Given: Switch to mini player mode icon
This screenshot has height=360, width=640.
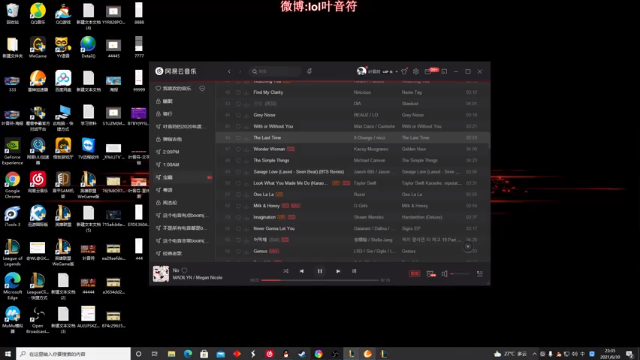Looking at the screenshot, I should point(444,71).
